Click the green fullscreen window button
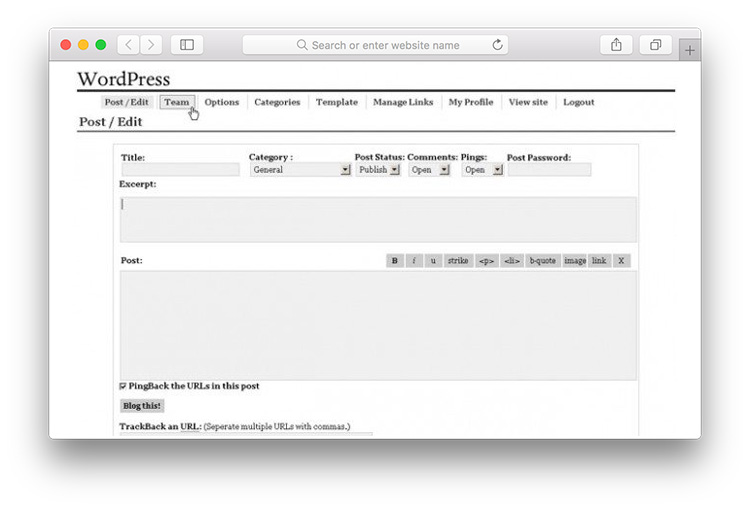This screenshot has height=509, width=750. [x=101, y=45]
